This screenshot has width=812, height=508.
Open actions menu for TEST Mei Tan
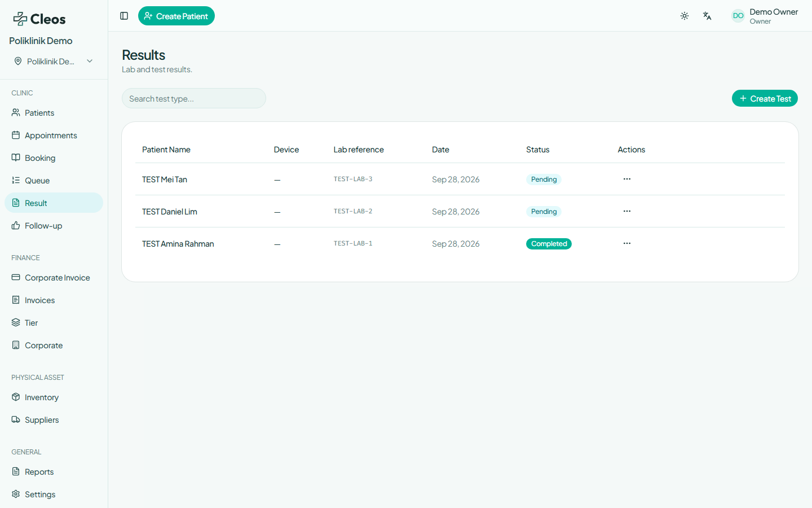(627, 179)
